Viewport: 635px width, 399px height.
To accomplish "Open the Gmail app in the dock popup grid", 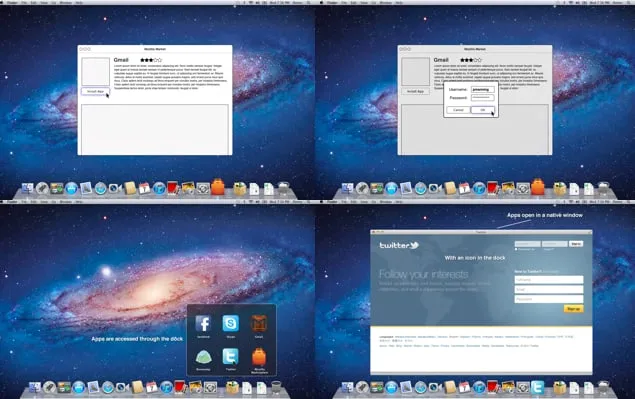I will click(x=258, y=324).
